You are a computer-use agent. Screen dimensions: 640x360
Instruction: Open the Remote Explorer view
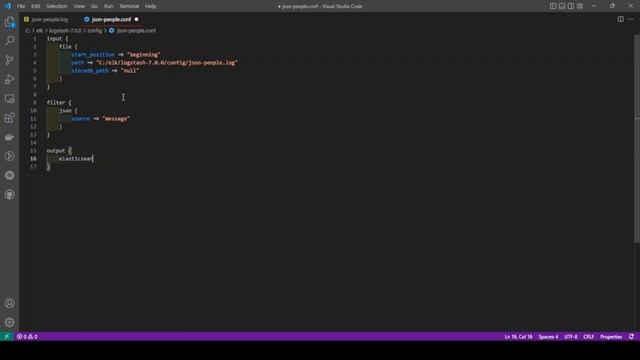9,99
